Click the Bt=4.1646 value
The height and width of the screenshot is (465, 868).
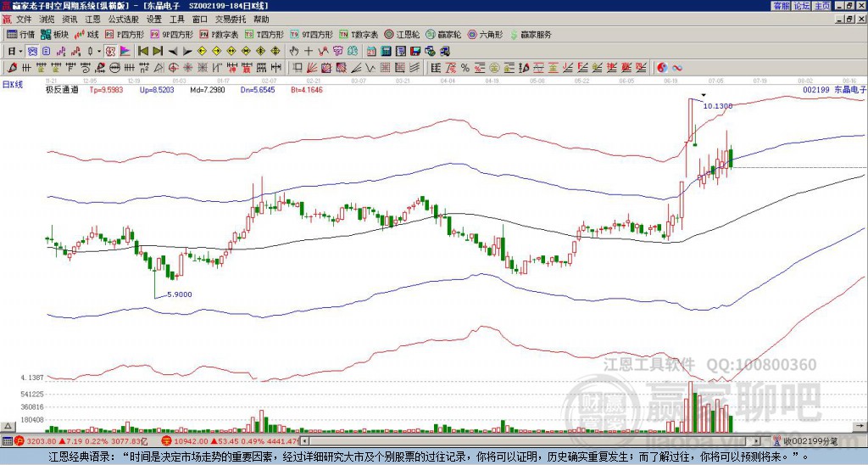(307, 89)
